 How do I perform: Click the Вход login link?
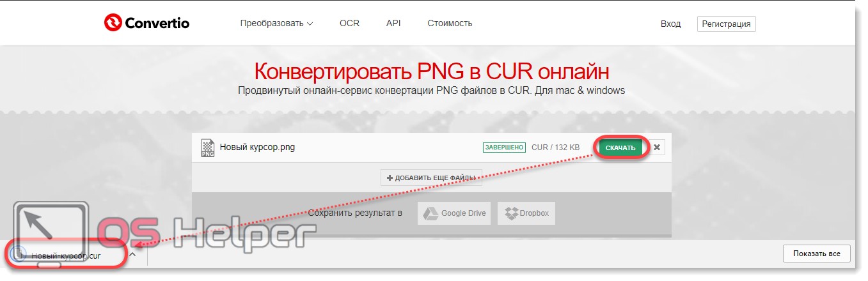coord(670,24)
